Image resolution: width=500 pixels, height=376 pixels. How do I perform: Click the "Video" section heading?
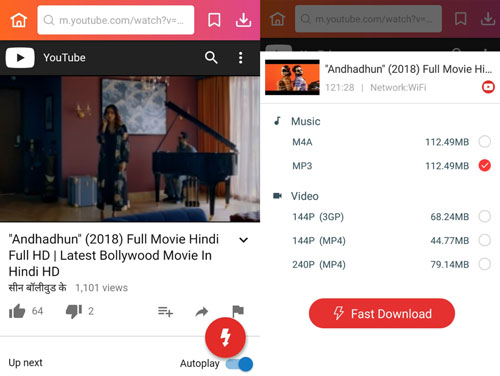(305, 196)
